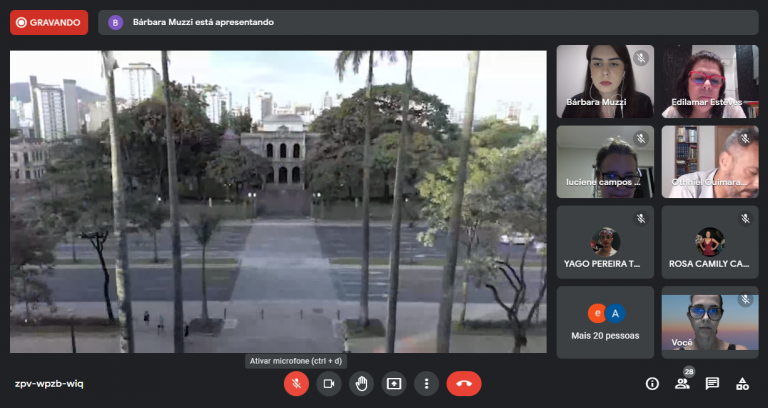Click the luciene campos video tile
The height and width of the screenshot is (408, 768).
coord(605,161)
